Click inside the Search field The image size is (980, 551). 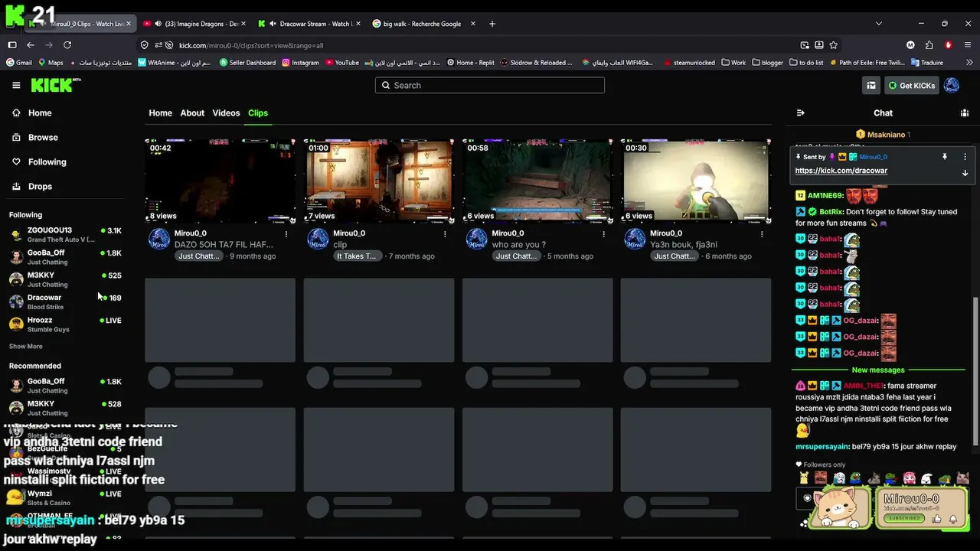point(490,85)
